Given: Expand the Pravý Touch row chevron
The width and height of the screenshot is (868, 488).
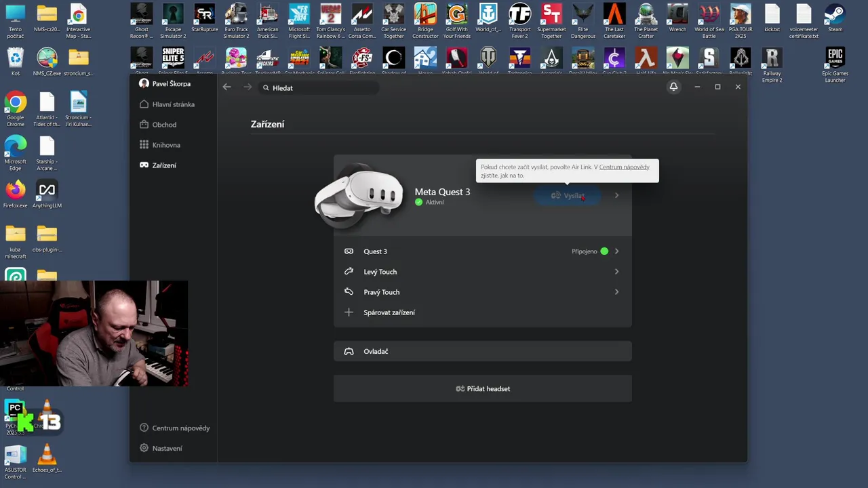Looking at the screenshot, I should click(x=616, y=292).
